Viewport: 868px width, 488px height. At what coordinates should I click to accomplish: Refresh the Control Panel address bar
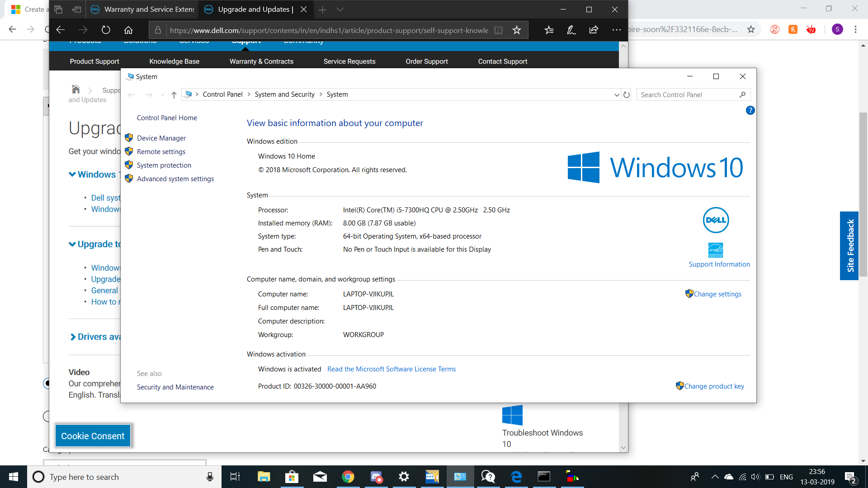627,94
